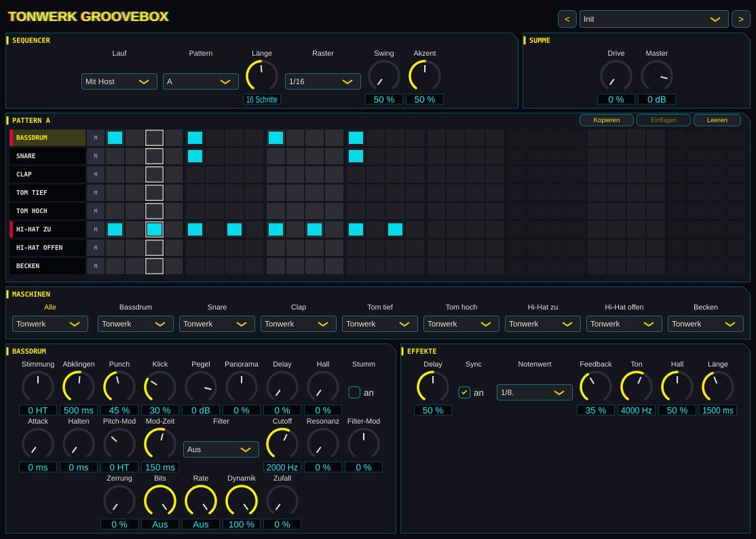Activate Clap step 3
This screenshot has height=539, width=756.
coord(154,174)
